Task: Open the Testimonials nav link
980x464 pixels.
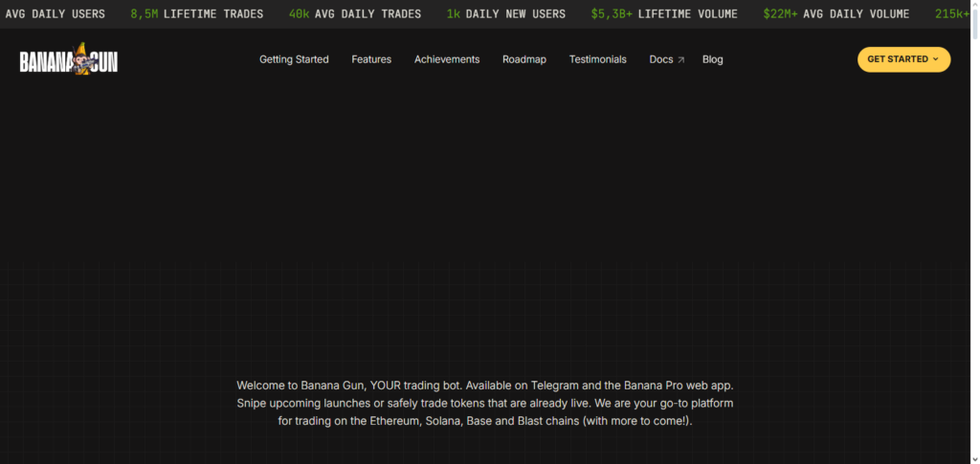Action: click(x=598, y=59)
